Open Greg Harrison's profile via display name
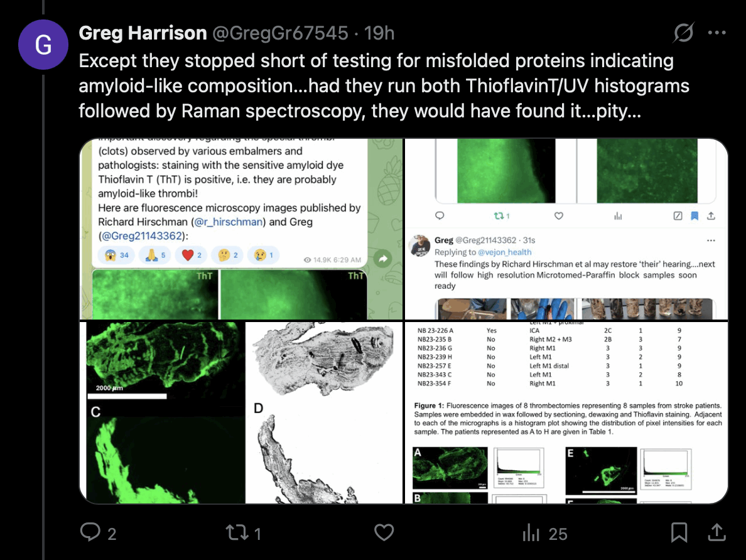 (x=143, y=33)
